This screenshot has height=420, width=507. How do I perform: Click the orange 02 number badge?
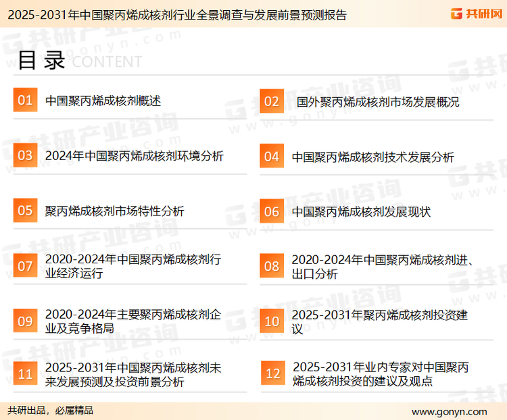[272, 101]
